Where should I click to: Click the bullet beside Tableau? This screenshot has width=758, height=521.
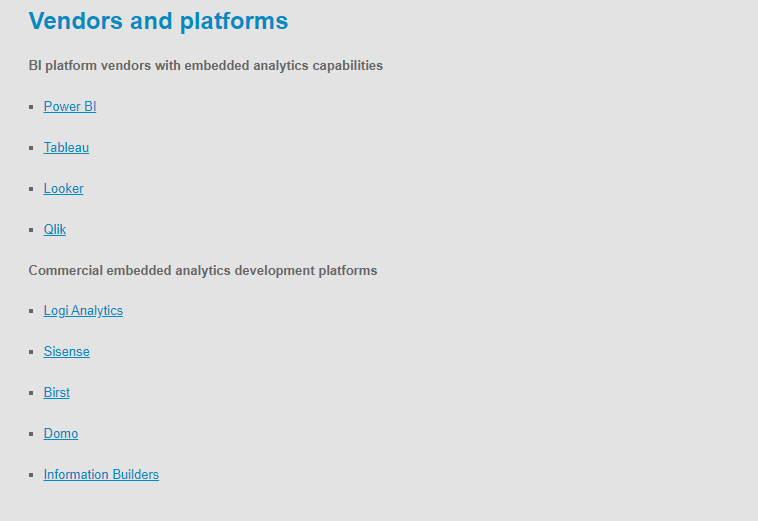31,148
